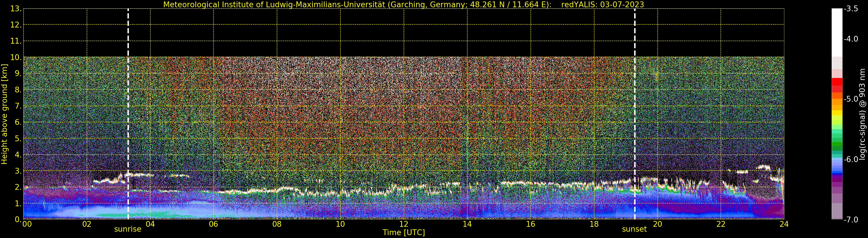This screenshot has width=868, height=238.
Task: Click the 20 time axis tick label
Action: pos(657,224)
